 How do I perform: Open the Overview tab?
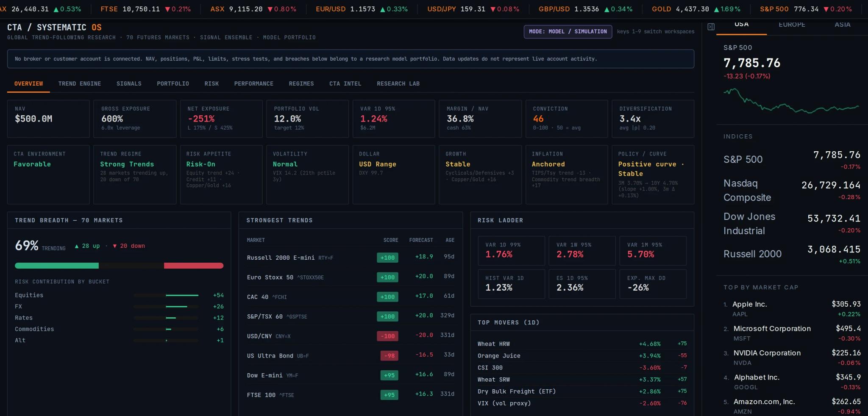tap(28, 83)
